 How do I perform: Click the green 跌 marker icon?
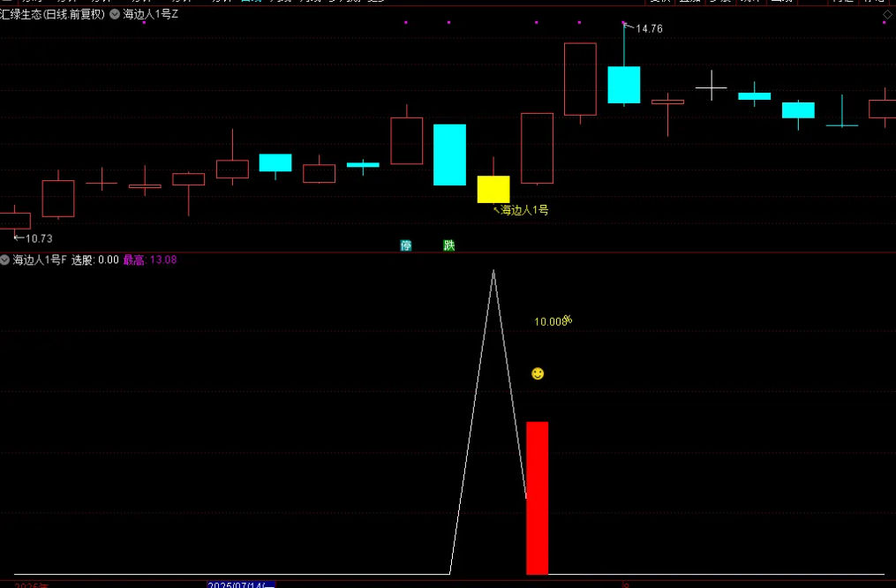coord(449,245)
